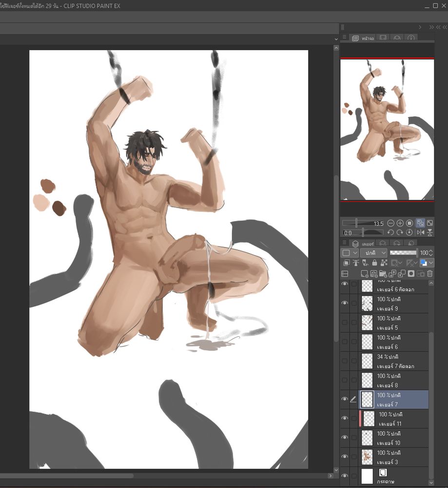Click the fit-to-screen icon in navigator
448x488 pixels.
[430, 223]
